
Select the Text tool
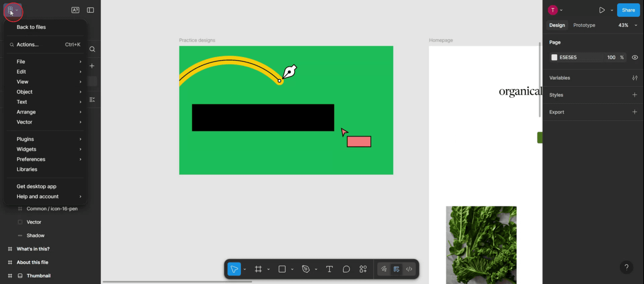tap(329, 269)
